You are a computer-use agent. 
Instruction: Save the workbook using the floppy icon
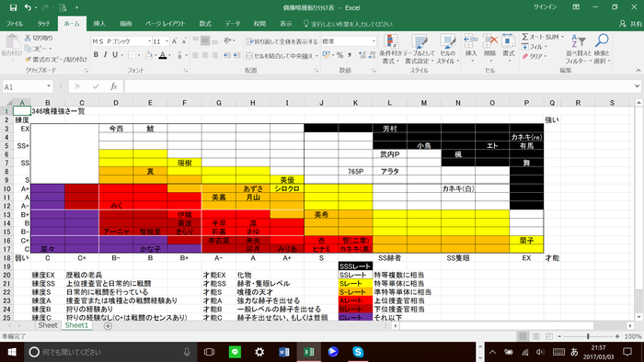click(13, 7)
